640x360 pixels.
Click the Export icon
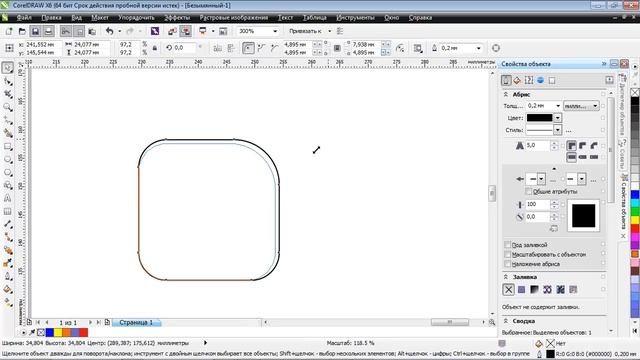pyautogui.click(x=186, y=31)
